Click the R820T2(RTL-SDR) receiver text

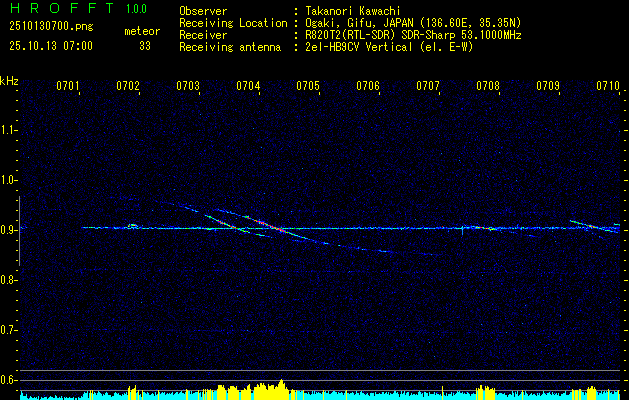point(413,35)
